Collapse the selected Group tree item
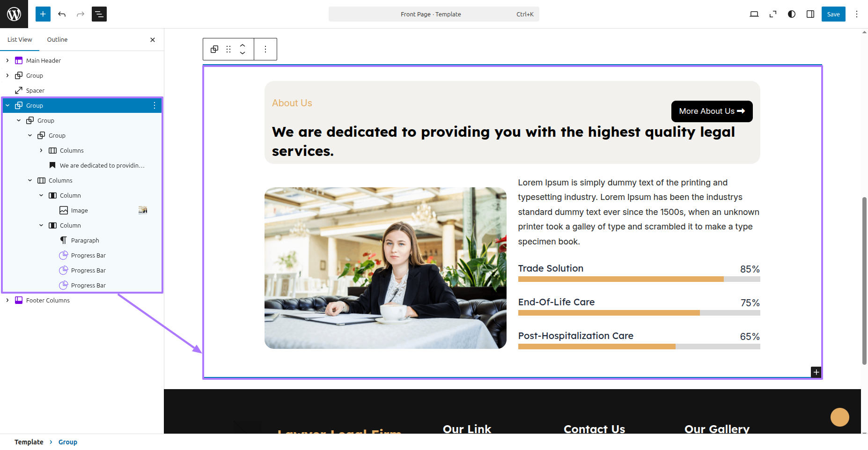Viewport: 868px width, 450px height. point(7,105)
